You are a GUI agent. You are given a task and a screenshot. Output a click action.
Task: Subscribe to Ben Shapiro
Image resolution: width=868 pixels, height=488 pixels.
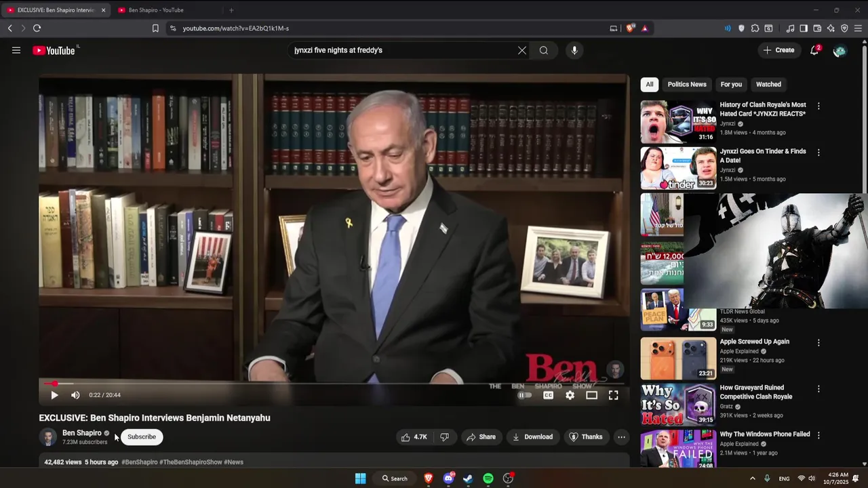[142, 437]
